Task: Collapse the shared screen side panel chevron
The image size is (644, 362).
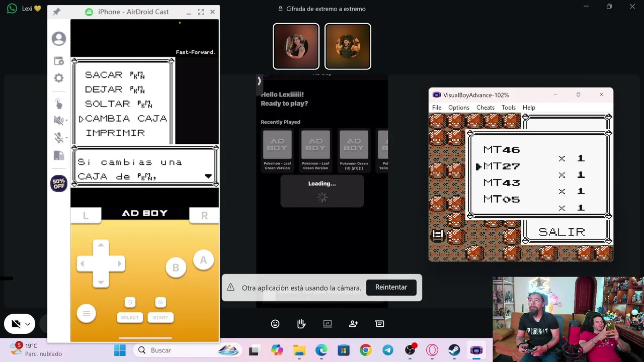Action: coord(259,80)
